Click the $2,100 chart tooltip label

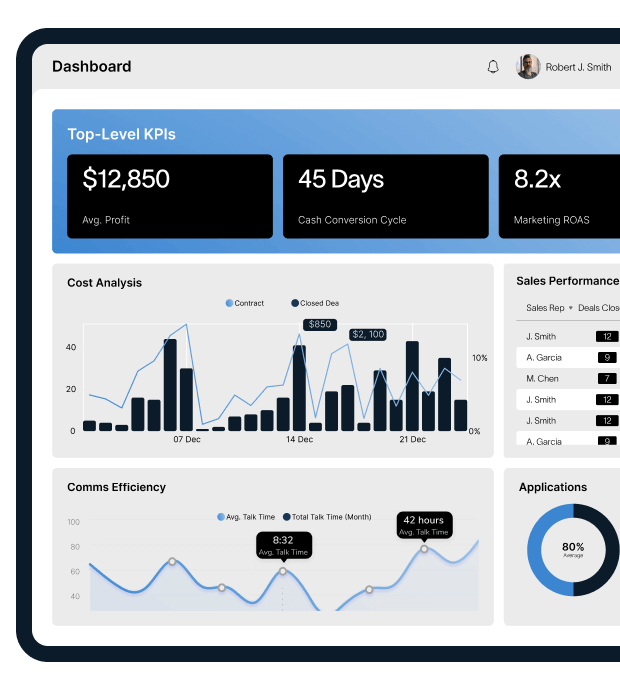pos(369,334)
